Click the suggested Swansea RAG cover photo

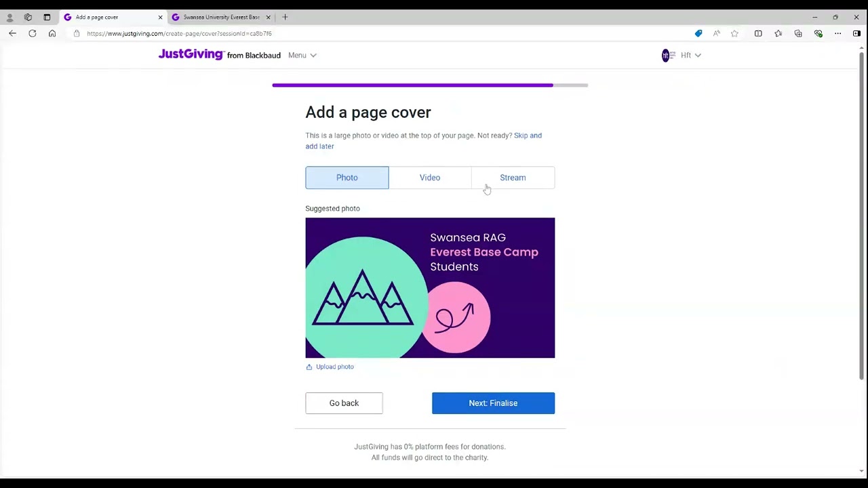[x=430, y=287]
